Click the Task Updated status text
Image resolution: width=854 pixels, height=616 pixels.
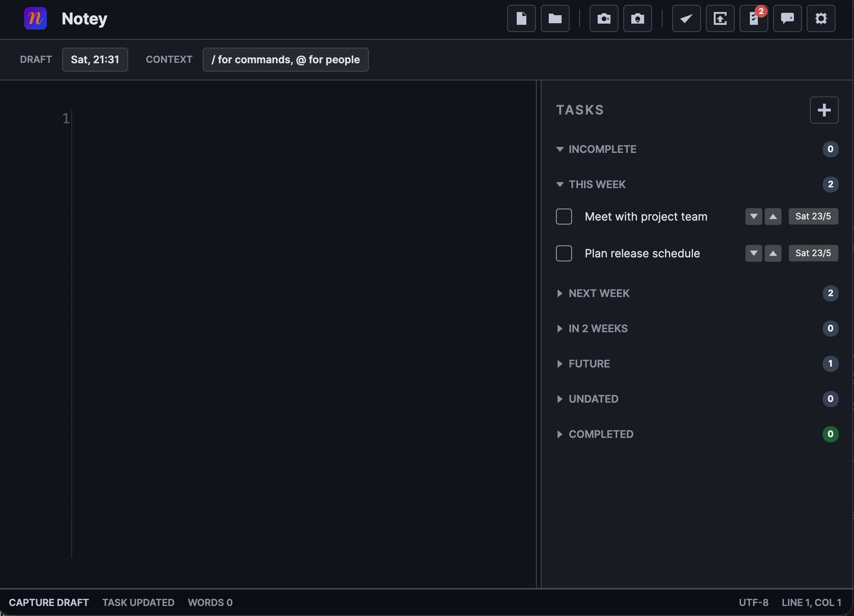[x=138, y=602]
